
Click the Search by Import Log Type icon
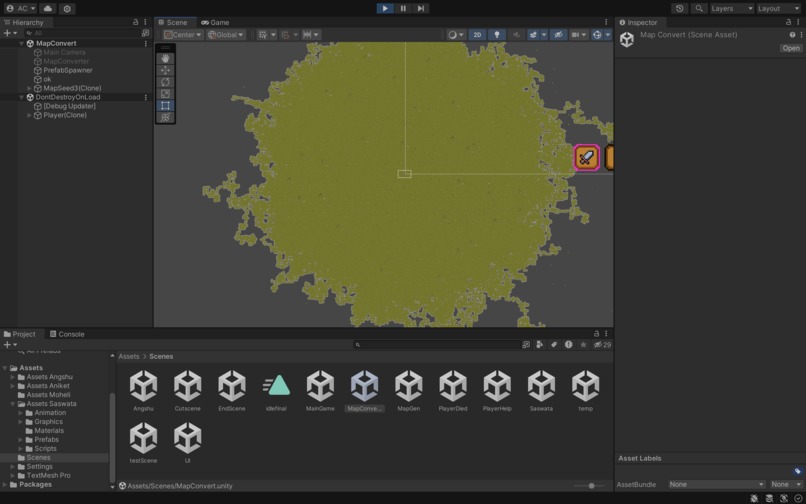[569, 345]
